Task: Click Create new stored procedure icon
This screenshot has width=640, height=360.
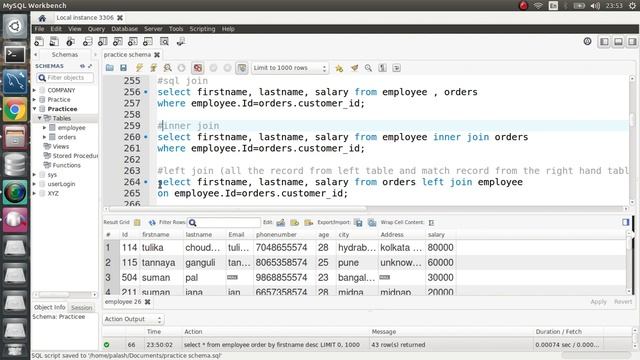Action: click(133, 42)
